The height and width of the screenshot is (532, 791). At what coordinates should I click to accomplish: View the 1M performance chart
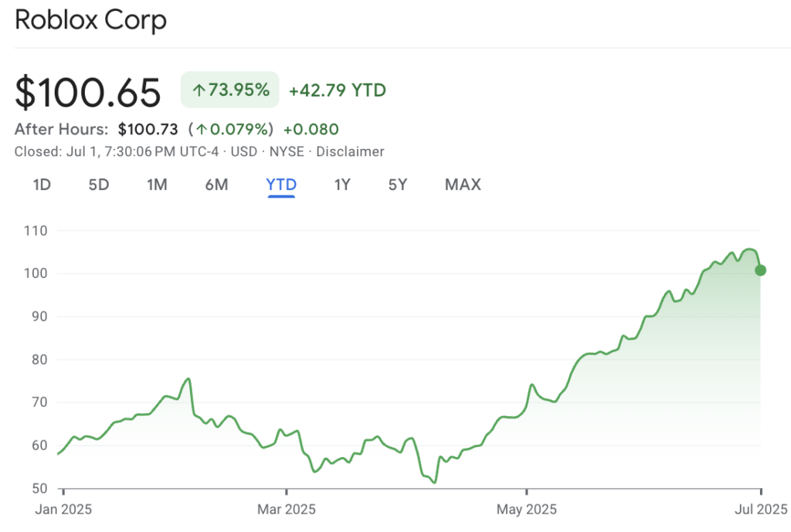pos(158,185)
